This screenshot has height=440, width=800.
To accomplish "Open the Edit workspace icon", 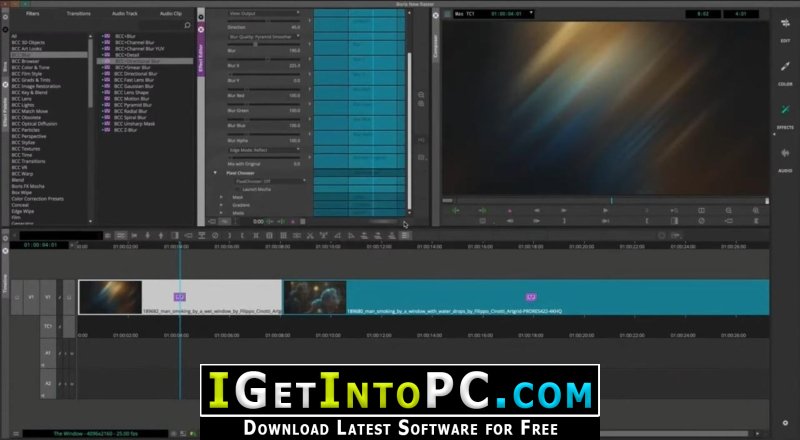I will (x=785, y=23).
